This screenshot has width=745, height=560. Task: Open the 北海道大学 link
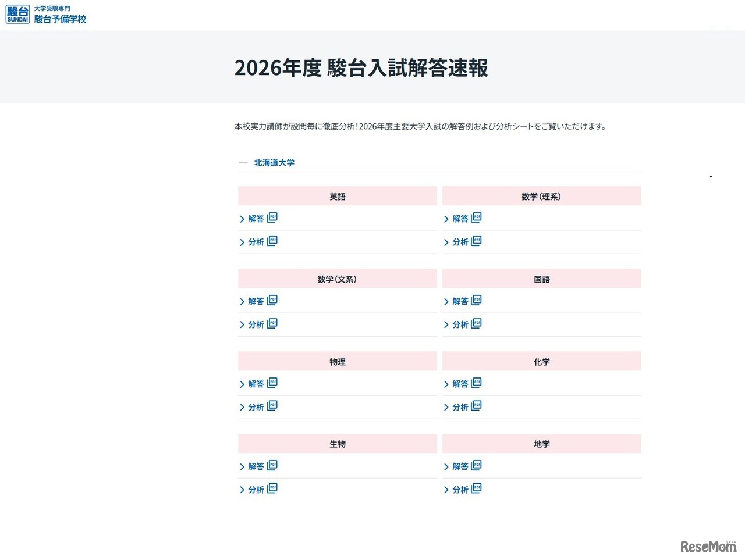point(273,163)
